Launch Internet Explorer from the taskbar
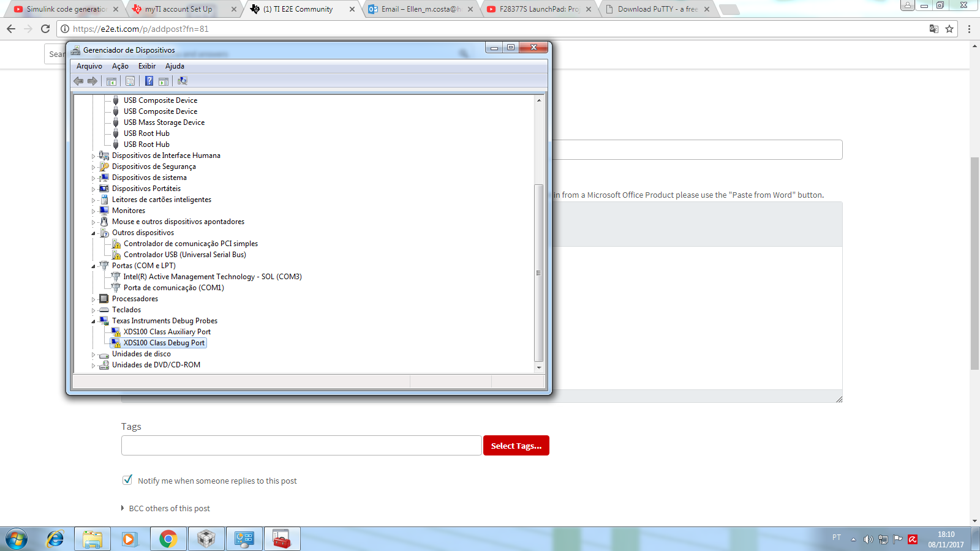980x551 pixels. tap(55, 539)
